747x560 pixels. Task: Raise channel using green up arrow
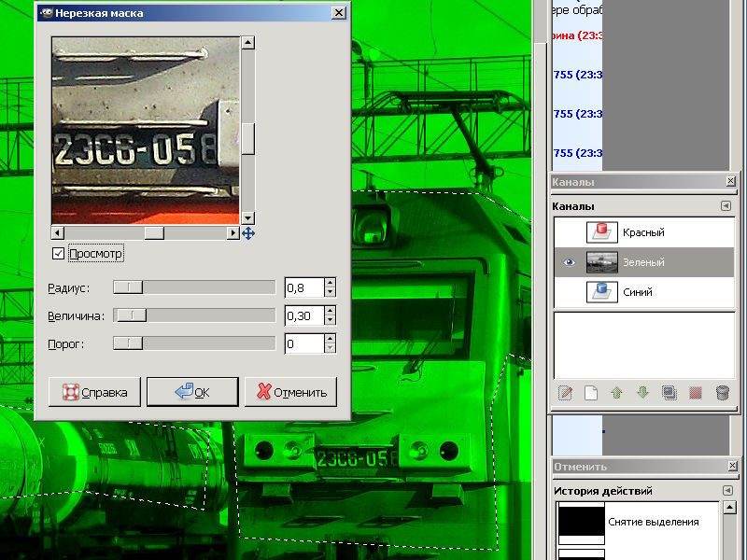coord(616,393)
